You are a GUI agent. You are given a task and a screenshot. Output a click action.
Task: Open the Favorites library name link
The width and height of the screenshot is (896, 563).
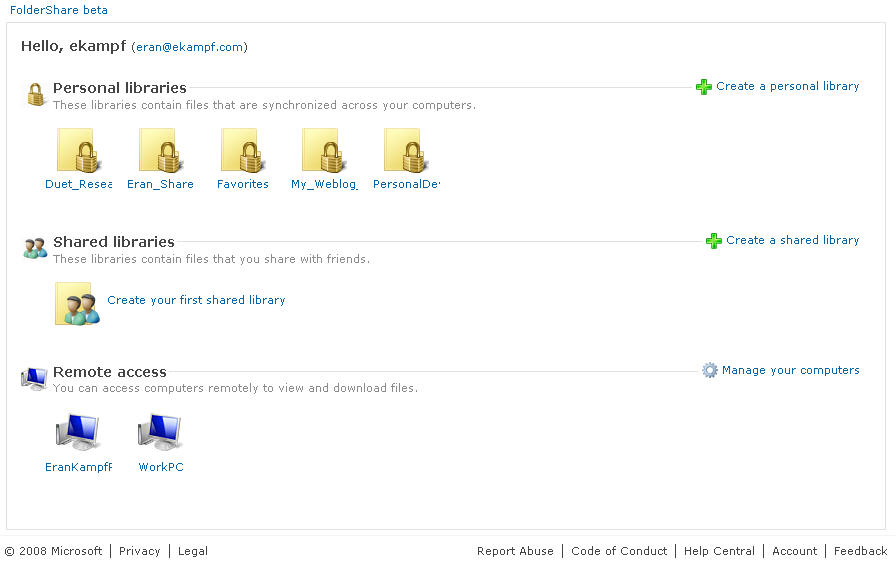pyautogui.click(x=242, y=184)
